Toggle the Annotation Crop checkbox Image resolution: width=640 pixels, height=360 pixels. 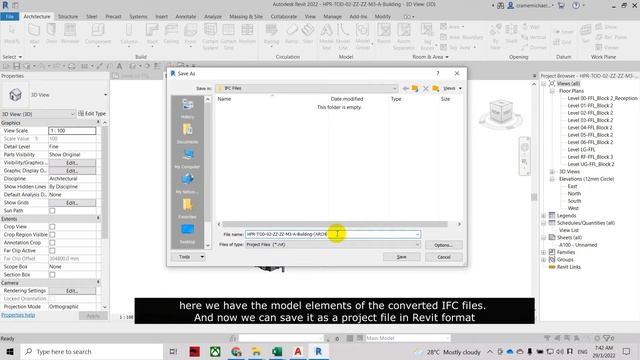pyautogui.click(x=52, y=242)
